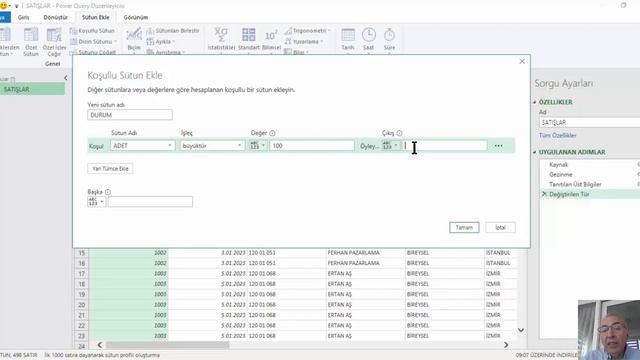
Task: Click FERHAN PAZARLAMA cell in row 15
Action: coord(365,253)
